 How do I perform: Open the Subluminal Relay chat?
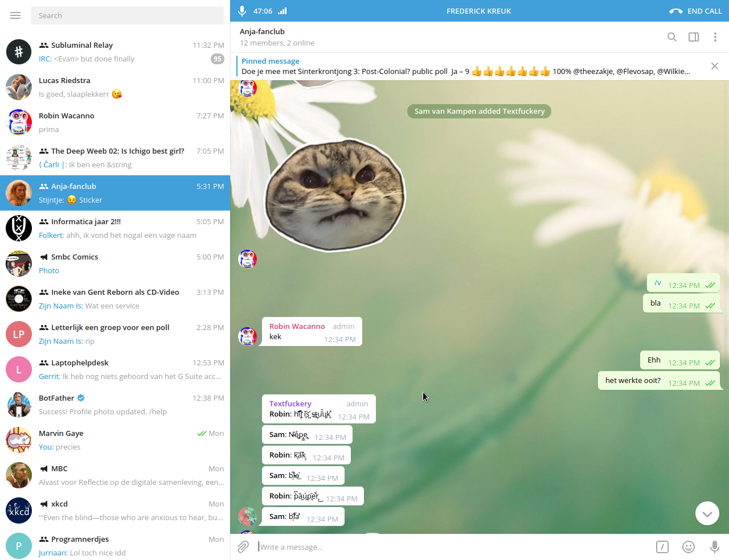(115, 52)
